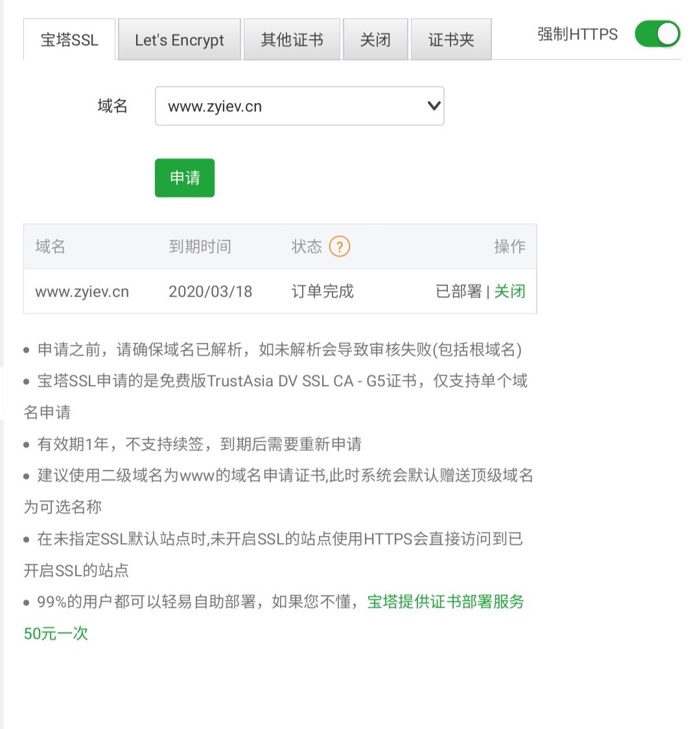Select the 其他证书 tab
The image size is (700, 729).
[x=292, y=40]
